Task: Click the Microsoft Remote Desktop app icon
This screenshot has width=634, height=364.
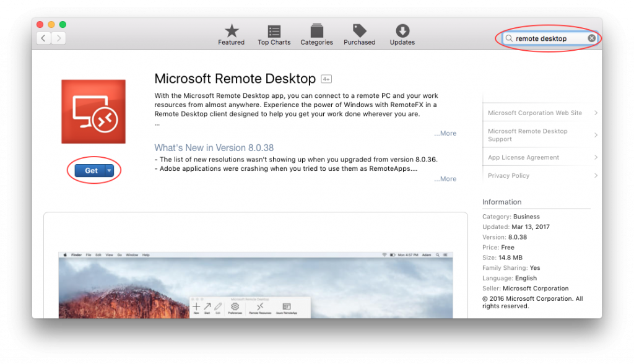Action: [93, 111]
